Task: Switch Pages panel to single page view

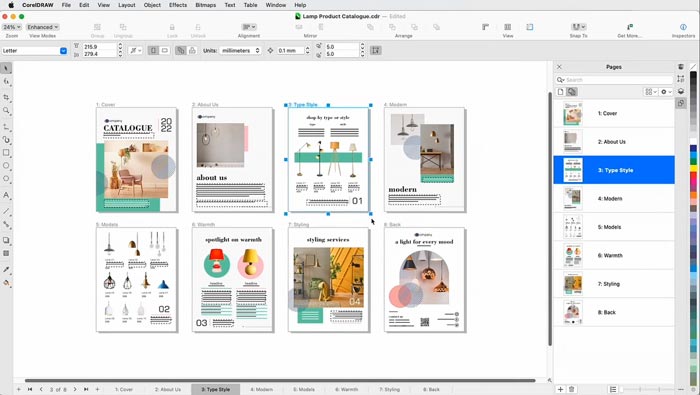Action: [561, 91]
